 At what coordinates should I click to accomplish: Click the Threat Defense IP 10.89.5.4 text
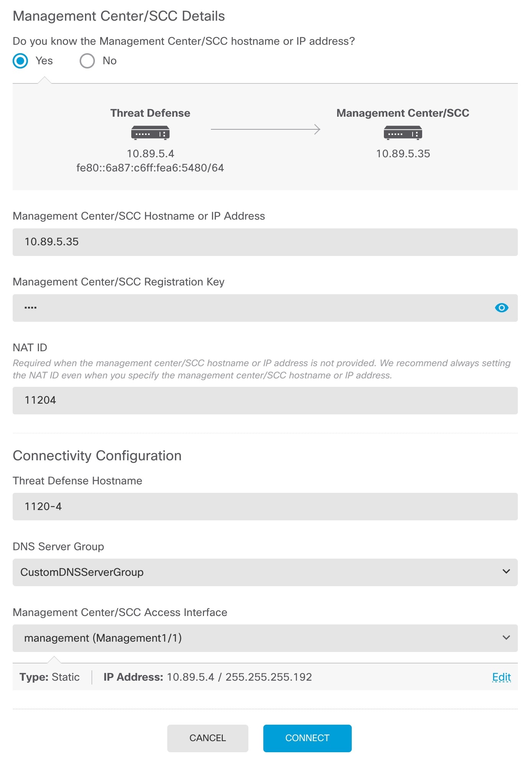pos(150,154)
